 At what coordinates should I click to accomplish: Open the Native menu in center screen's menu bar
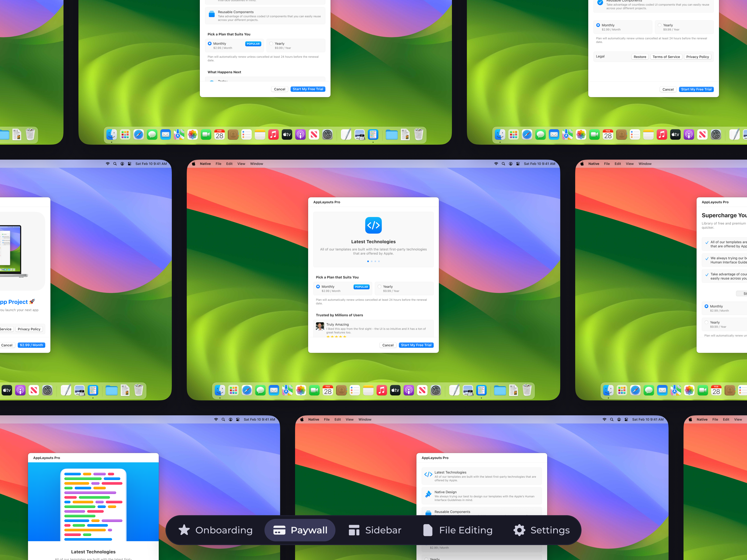[x=205, y=164]
